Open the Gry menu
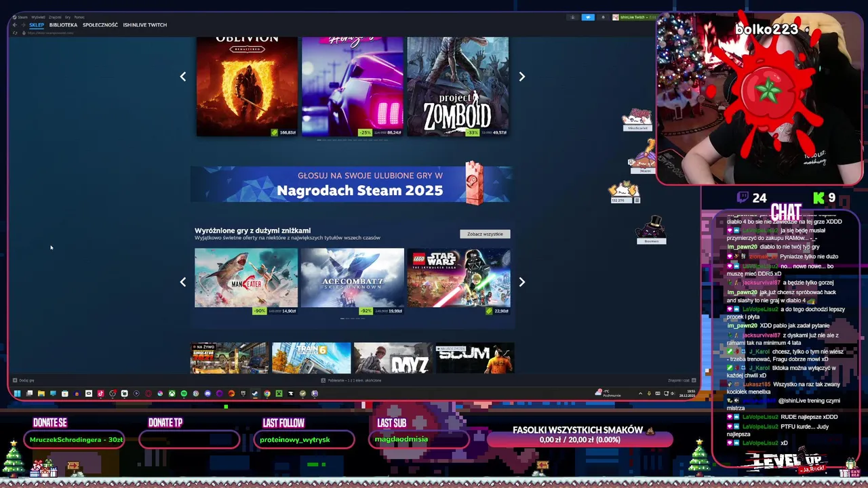 68,17
